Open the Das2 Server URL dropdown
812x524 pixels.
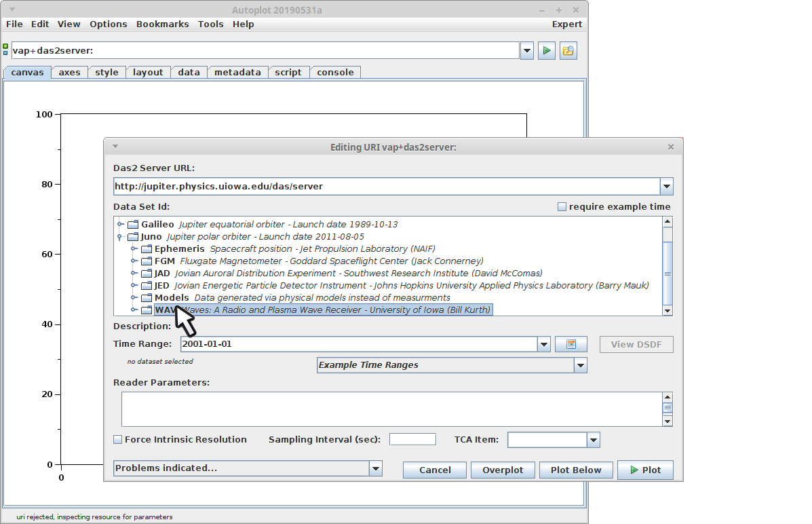click(x=666, y=187)
